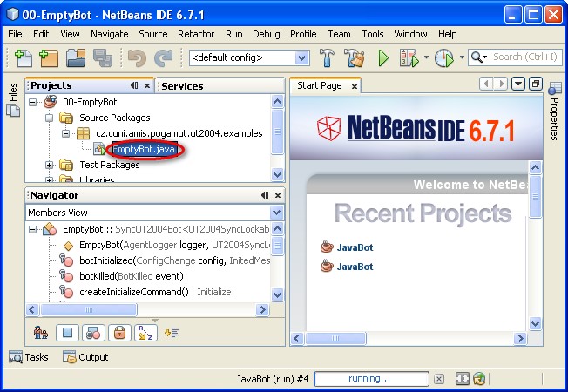Collapse the Source Packages node

50,118
